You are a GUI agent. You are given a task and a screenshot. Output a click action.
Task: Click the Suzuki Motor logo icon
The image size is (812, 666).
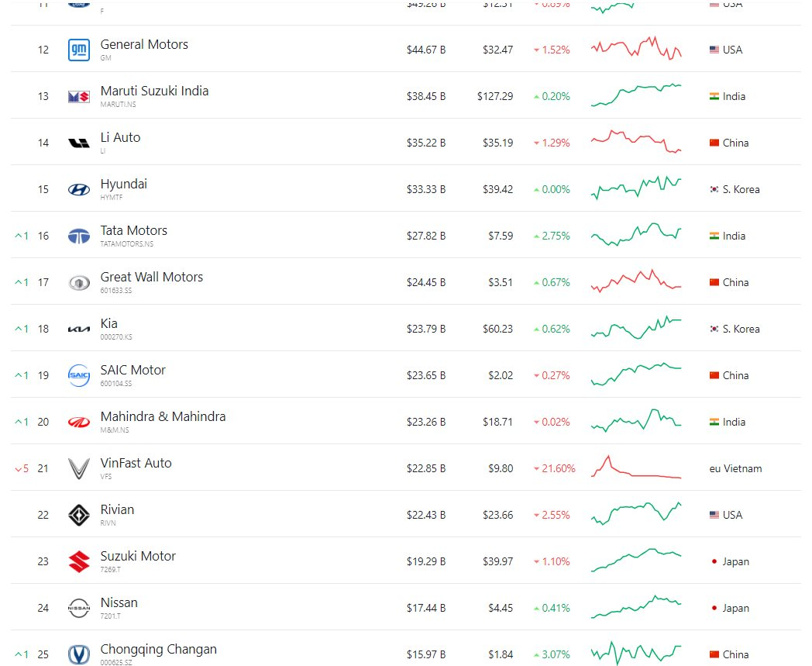point(79,561)
